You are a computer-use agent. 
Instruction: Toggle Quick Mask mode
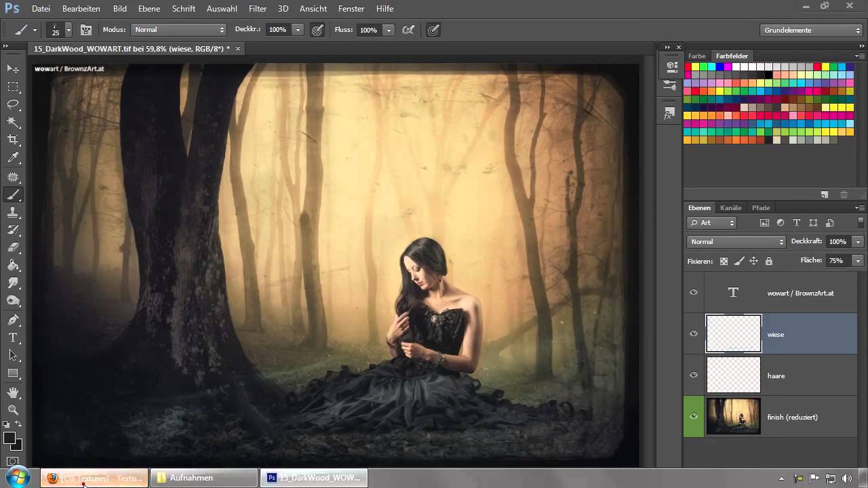(x=13, y=462)
